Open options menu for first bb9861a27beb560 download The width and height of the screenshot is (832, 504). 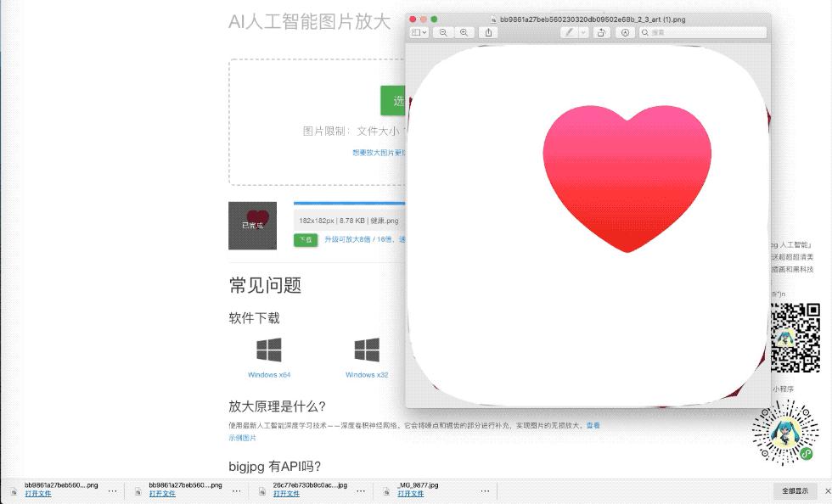(x=113, y=490)
